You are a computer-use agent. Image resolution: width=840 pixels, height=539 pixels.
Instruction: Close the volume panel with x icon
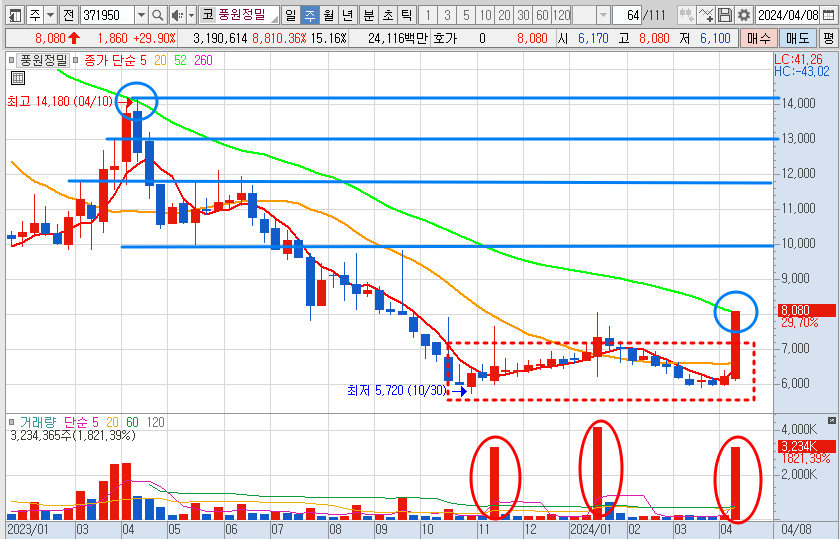click(x=831, y=421)
